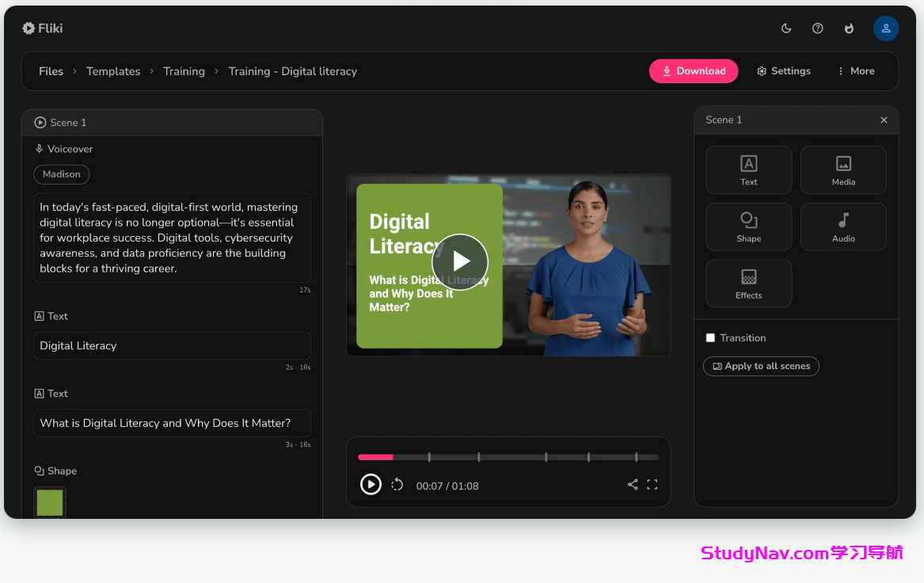Viewport: 924px width, 583px height.
Task: Open the help question mark icon
Action: click(818, 29)
